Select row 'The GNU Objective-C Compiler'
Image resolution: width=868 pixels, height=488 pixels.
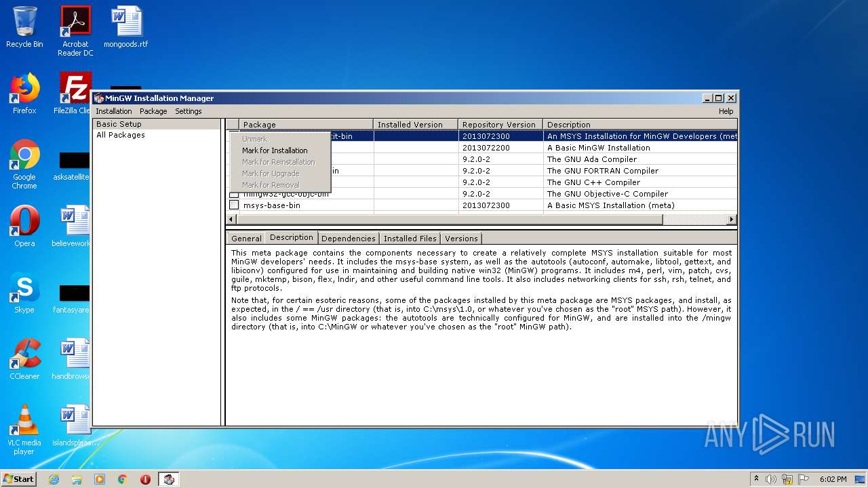point(481,194)
